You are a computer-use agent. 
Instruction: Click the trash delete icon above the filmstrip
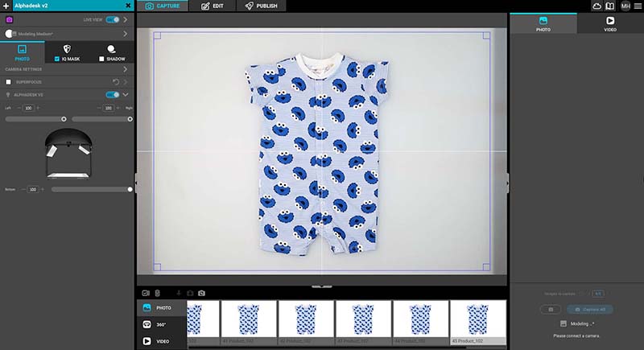click(157, 293)
